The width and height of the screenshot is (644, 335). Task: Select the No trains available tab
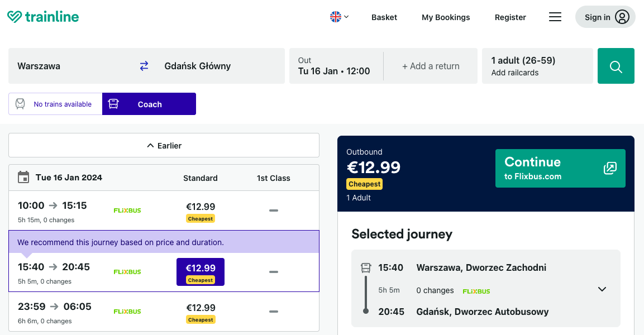pos(55,104)
